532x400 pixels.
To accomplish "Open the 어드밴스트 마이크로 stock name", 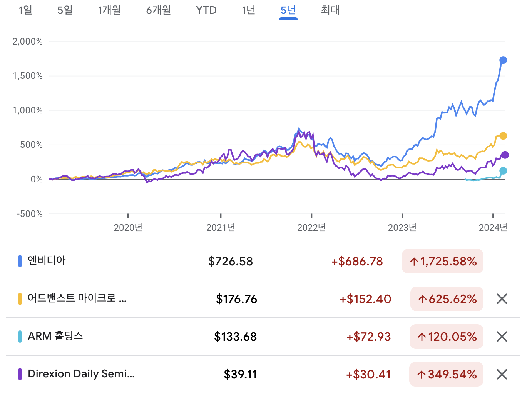I will click(77, 298).
